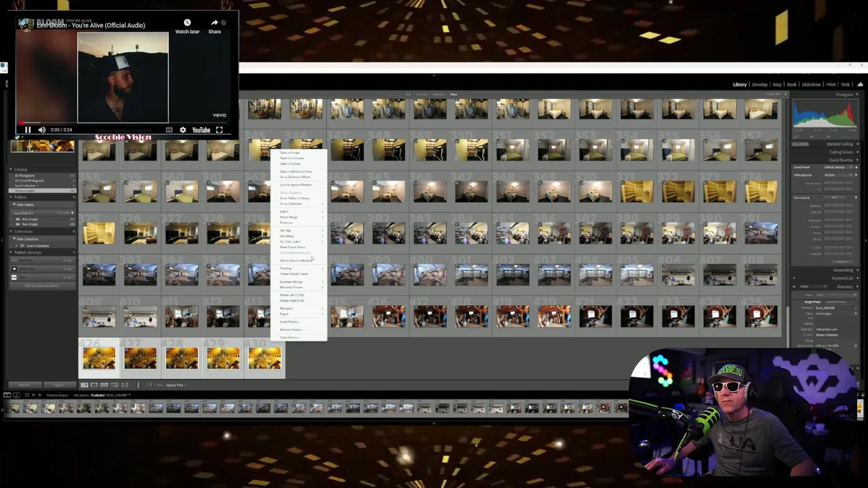
Task: Expand the Keyword List panel
Action: click(857, 278)
